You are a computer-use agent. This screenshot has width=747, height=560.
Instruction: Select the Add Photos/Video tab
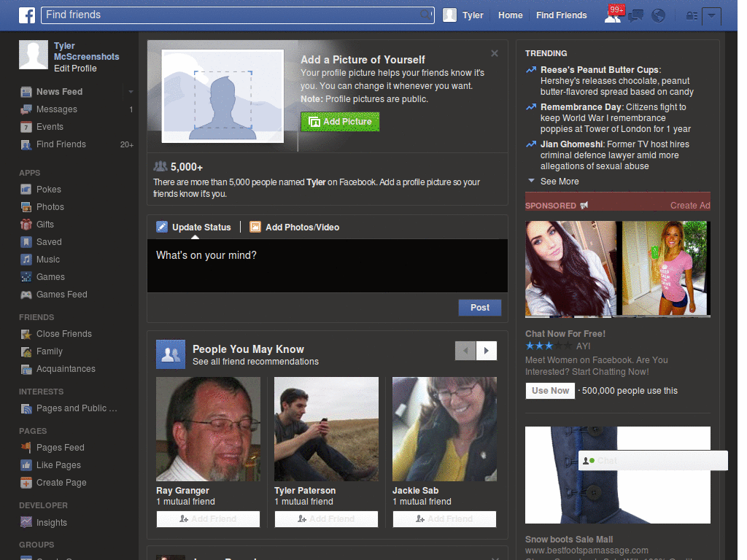click(295, 227)
